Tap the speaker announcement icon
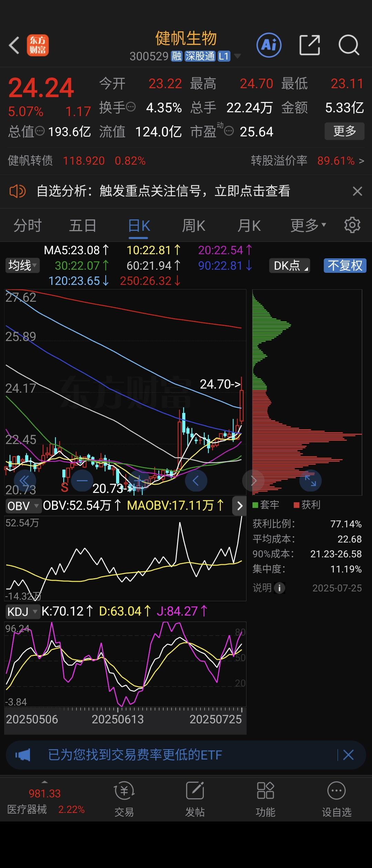 pos(18,191)
